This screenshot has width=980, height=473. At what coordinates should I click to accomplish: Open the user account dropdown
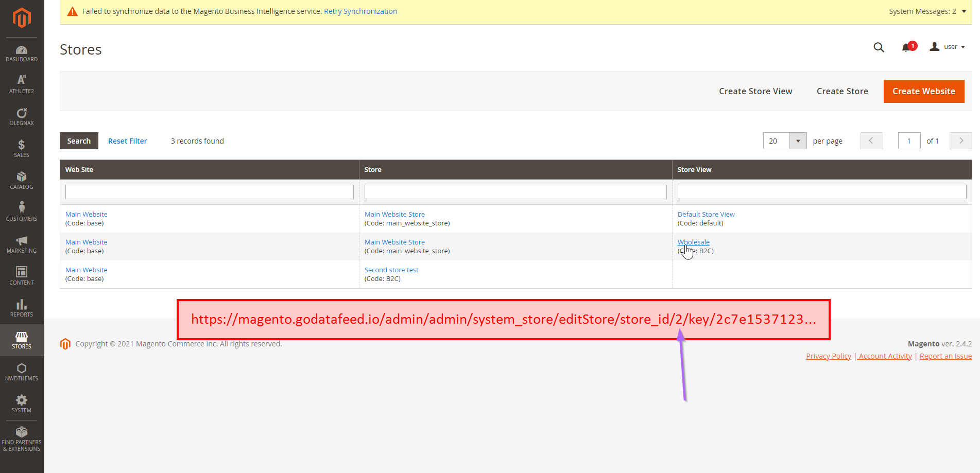(x=948, y=46)
